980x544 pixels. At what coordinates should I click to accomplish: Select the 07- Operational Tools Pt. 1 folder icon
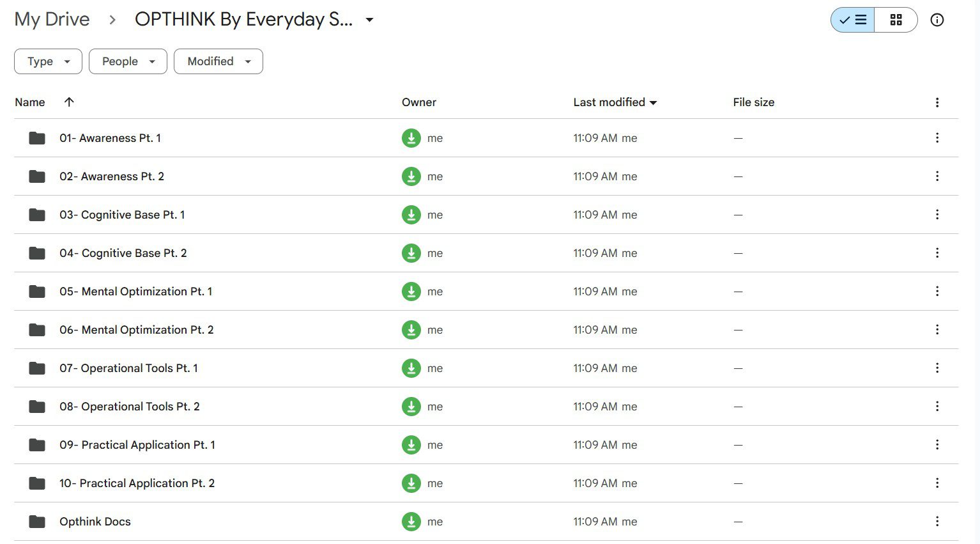[37, 368]
